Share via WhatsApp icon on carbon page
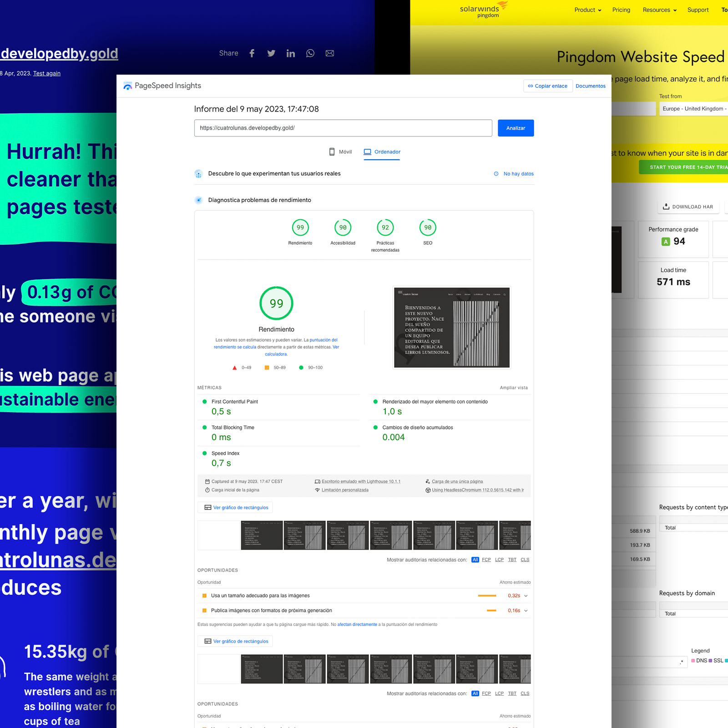This screenshot has height=728, width=728. tap(310, 53)
